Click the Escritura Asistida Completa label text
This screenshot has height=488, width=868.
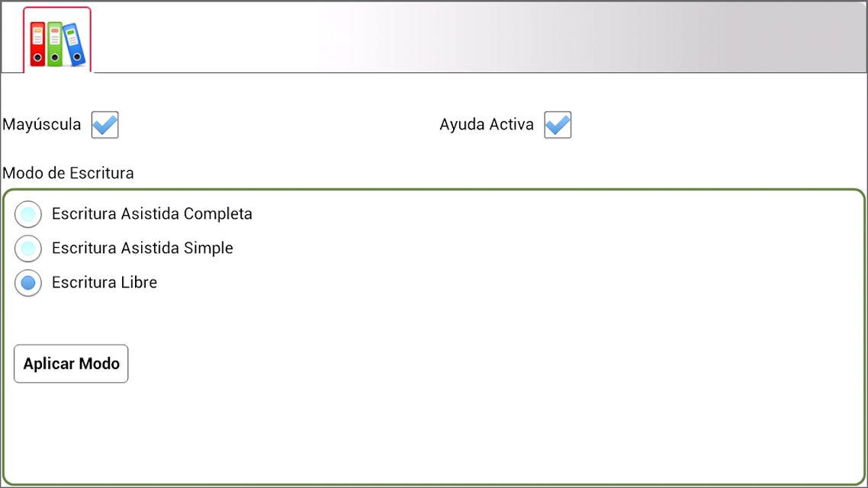(x=153, y=214)
